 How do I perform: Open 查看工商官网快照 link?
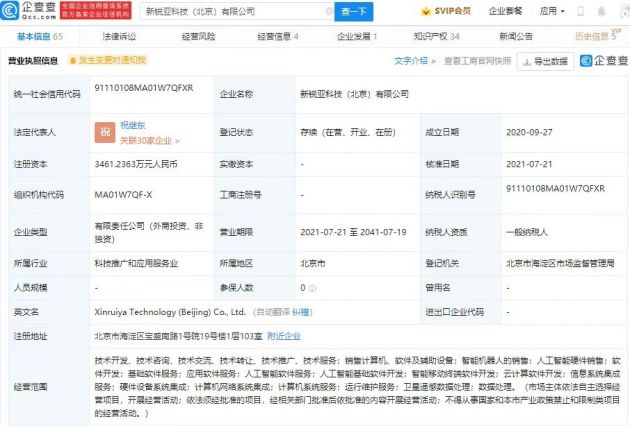click(477, 61)
